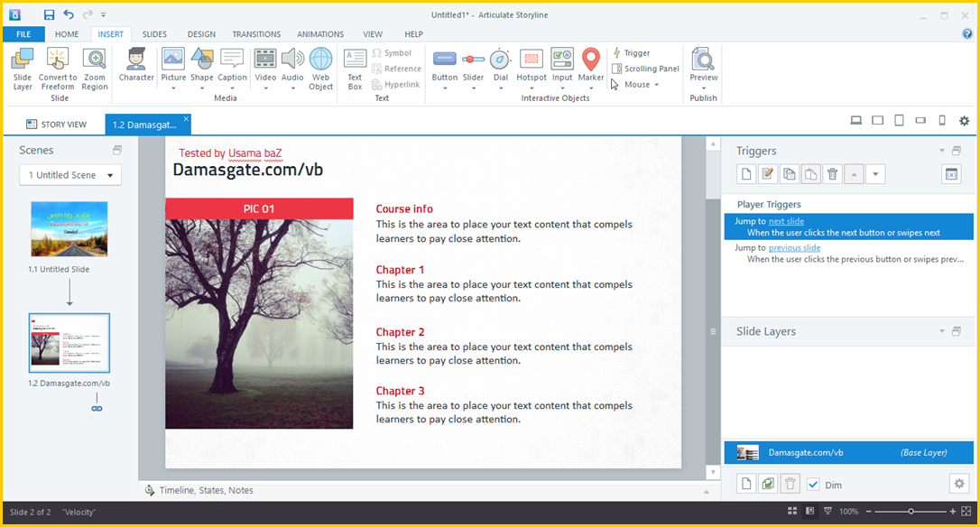Expand Timeline, States, Notes panel
This screenshot has height=527, width=980.
[x=707, y=492]
